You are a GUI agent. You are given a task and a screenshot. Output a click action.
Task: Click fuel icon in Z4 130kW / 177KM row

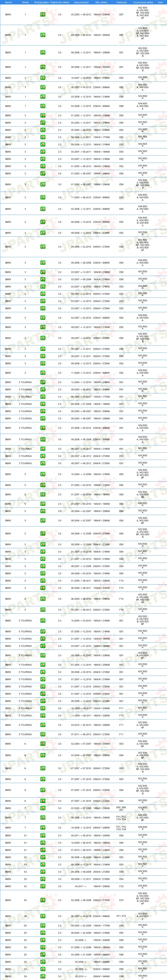pos(43,926)
